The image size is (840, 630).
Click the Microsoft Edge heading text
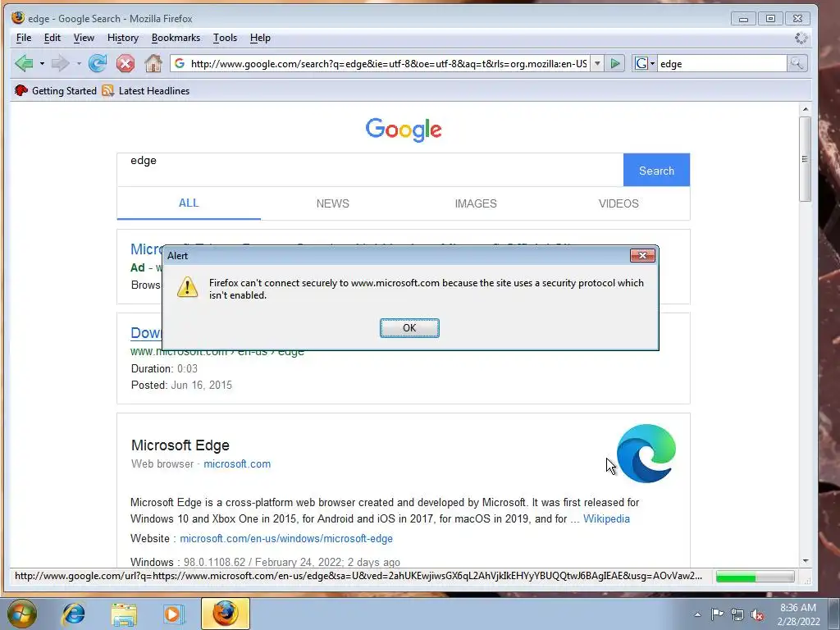click(180, 445)
